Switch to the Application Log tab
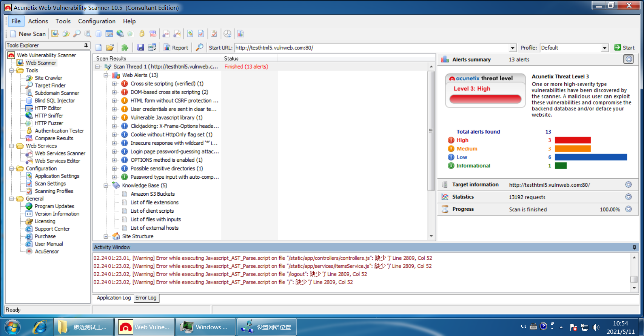The image size is (644, 336). (x=114, y=298)
